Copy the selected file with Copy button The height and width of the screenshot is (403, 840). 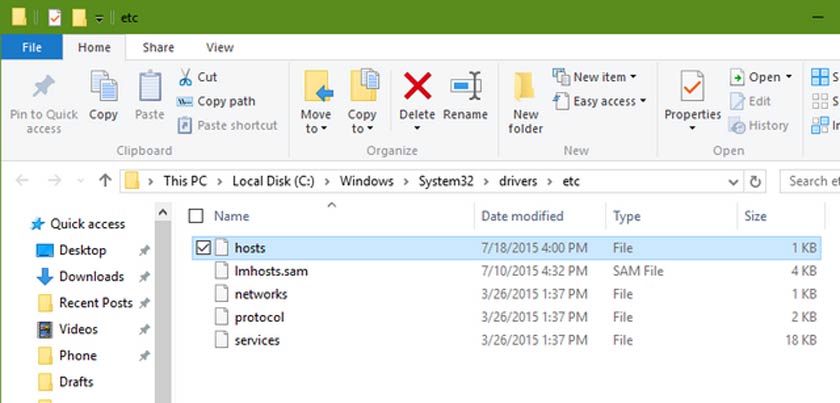103,96
